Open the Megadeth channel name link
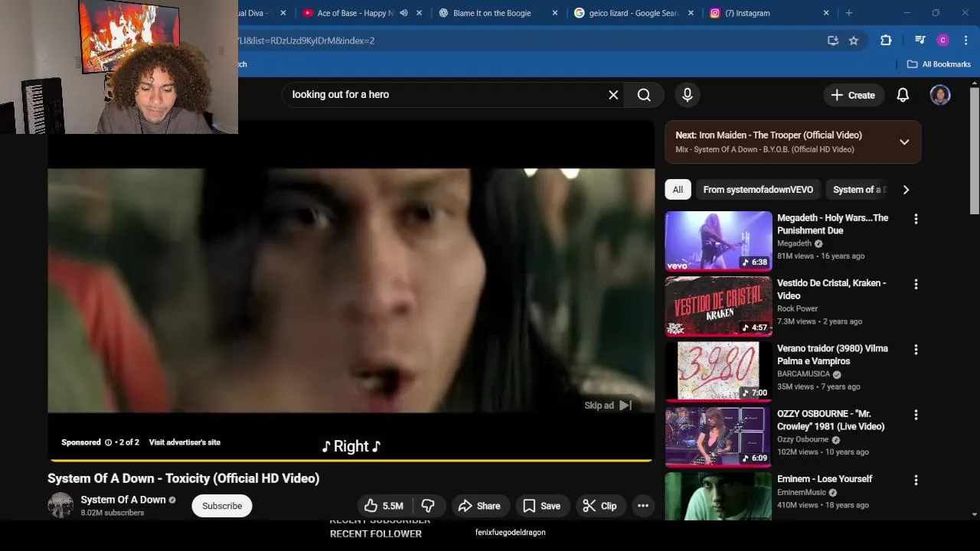Viewport: 980px width, 551px height. [x=794, y=243]
